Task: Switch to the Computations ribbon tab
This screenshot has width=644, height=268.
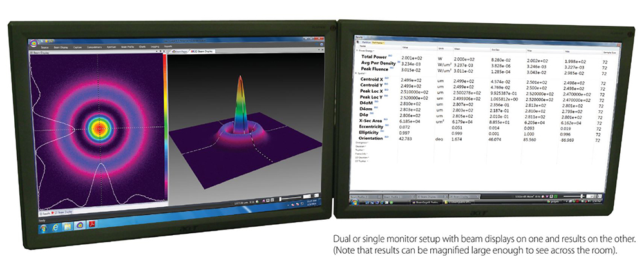Action: tap(94, 47)
